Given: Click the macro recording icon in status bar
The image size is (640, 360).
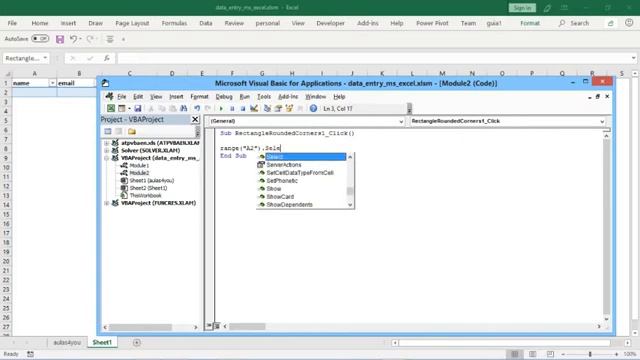Looking at the screenshot, I should [x=30, y=354].
